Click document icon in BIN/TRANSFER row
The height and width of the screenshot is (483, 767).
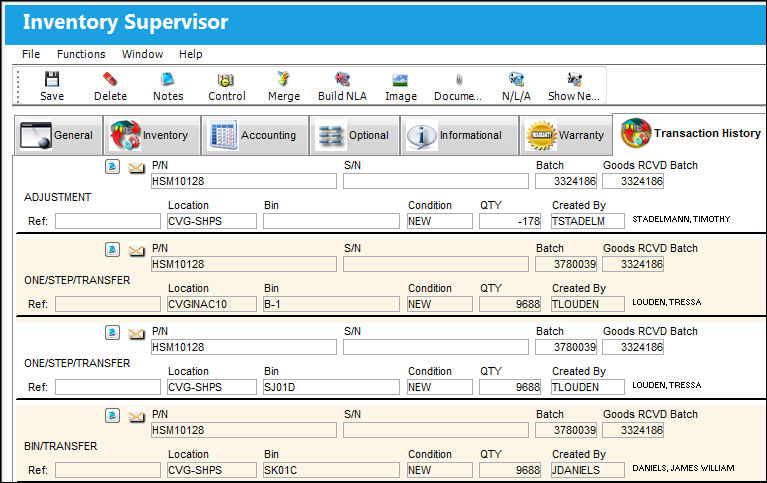coord(113,415)
